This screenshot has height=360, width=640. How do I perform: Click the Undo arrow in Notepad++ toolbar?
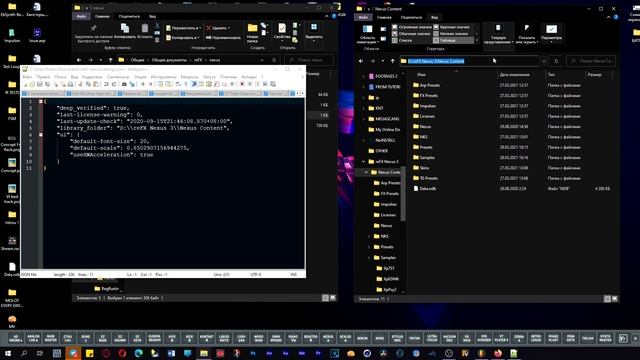click(106, 84)
